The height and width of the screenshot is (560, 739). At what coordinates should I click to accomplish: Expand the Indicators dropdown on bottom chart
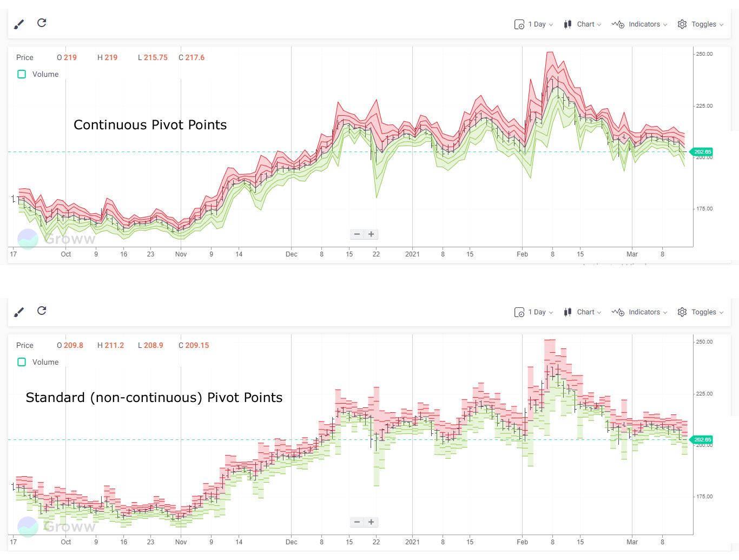644,312
